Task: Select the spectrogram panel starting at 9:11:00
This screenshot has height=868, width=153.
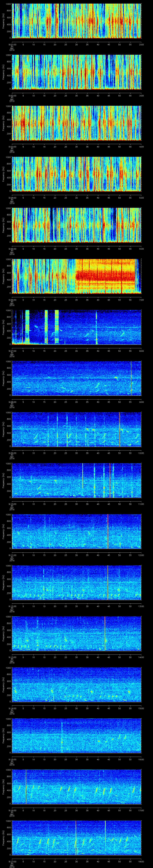Action: 77,531
